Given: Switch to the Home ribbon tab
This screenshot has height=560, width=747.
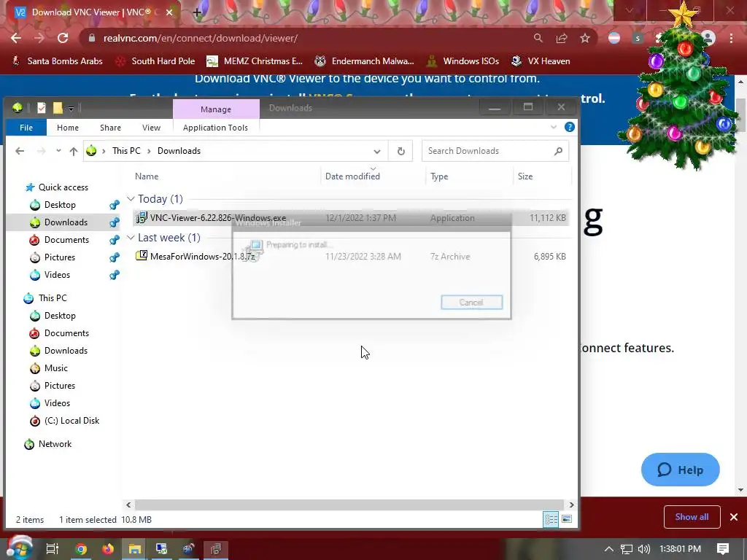Looking at the screenshot, I should [x=68, y=128].
